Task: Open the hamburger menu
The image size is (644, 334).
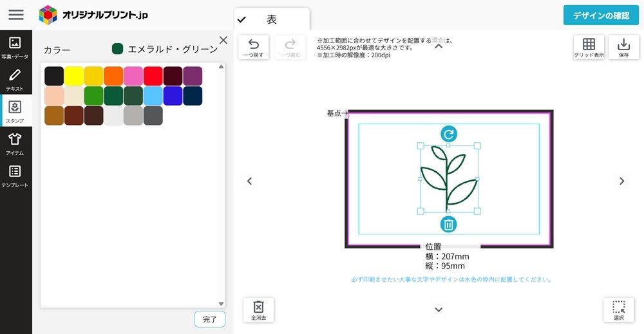Action: click(16, 15)
